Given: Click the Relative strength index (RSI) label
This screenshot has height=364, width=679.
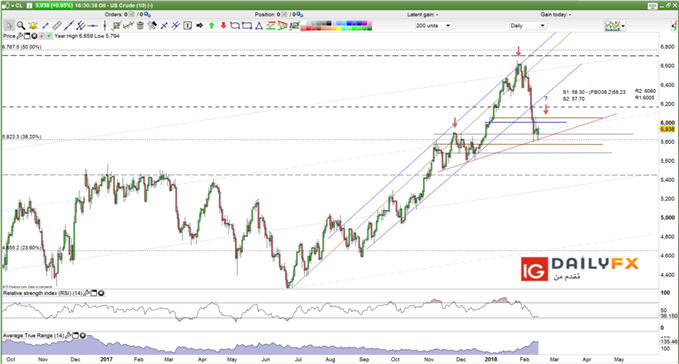Looking at the screenshot, I should 42,293.
